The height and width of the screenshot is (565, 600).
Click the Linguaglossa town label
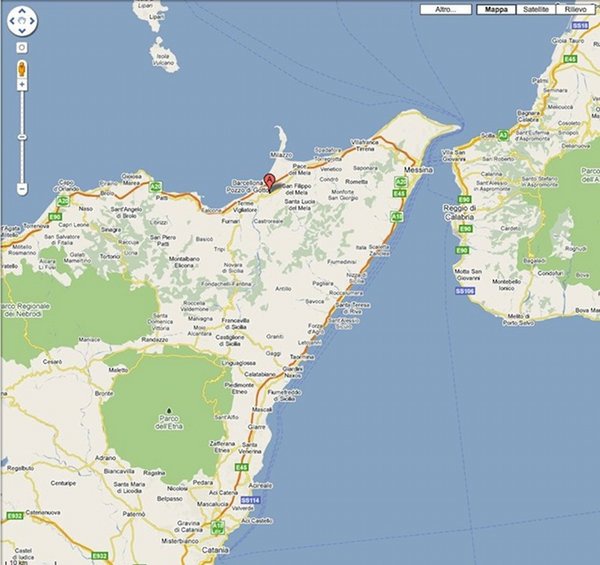tap(238, 363)
